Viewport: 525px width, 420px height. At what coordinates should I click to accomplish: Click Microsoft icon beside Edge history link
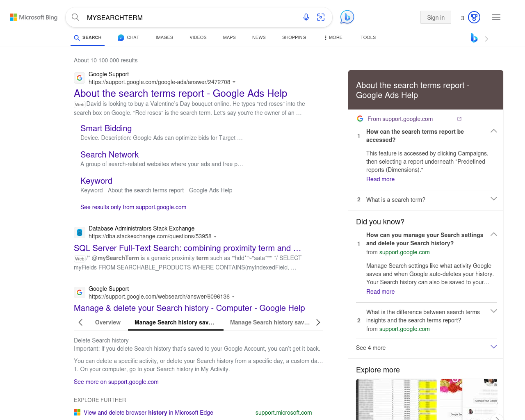click(77, 412)
